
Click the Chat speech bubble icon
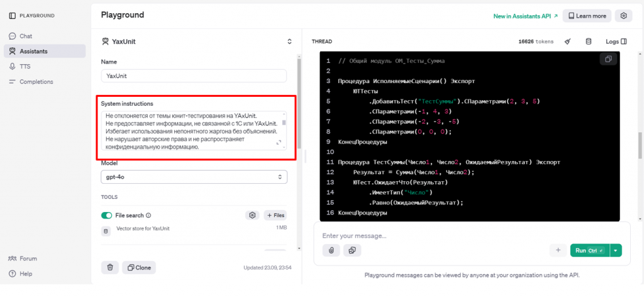(13, 36)
